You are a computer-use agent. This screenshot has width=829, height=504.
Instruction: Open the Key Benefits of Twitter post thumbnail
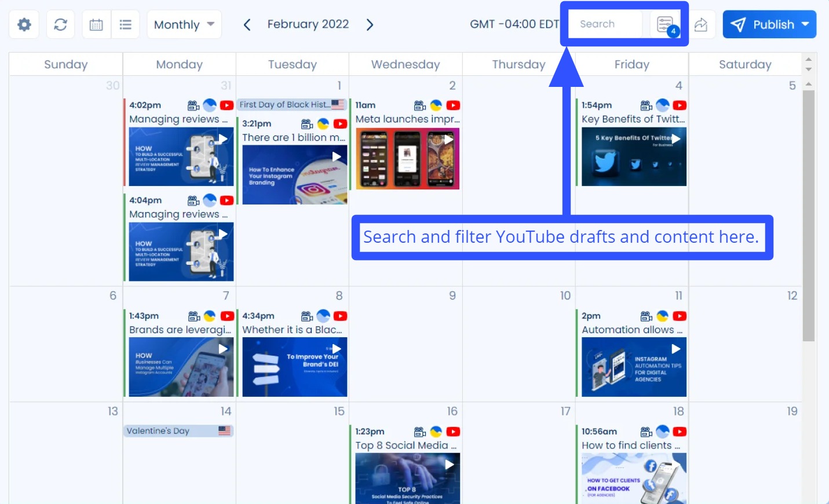tap(633, 156)
